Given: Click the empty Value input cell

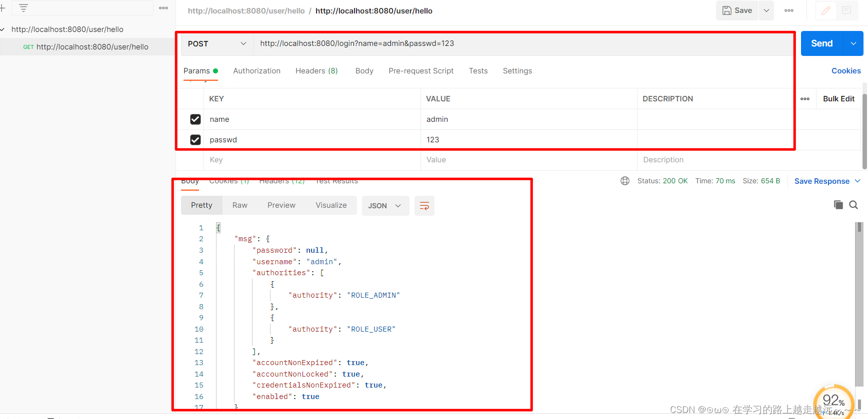Looking at the screenshot, I should (528, 160).
